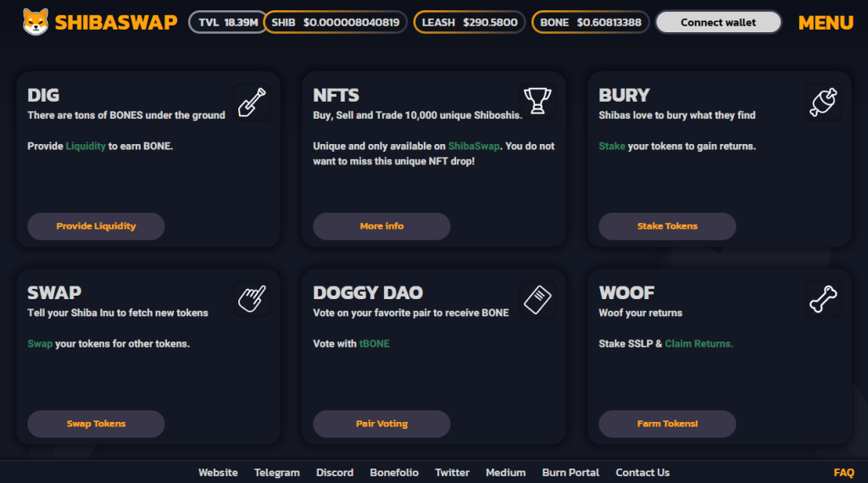This screenshot has height=483, width=868.
Task: Click the meat bone icon on the BURY card
Action: click(x=823, y=103)
